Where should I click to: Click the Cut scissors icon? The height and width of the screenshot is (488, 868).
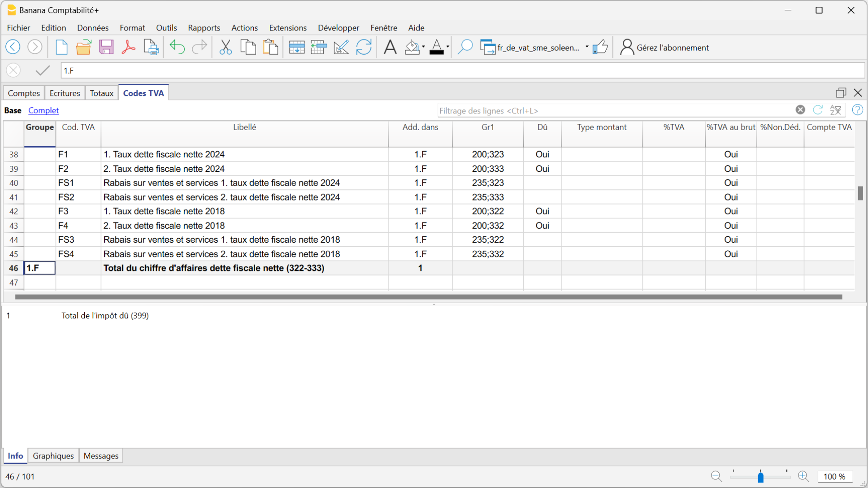click(226, 47)
